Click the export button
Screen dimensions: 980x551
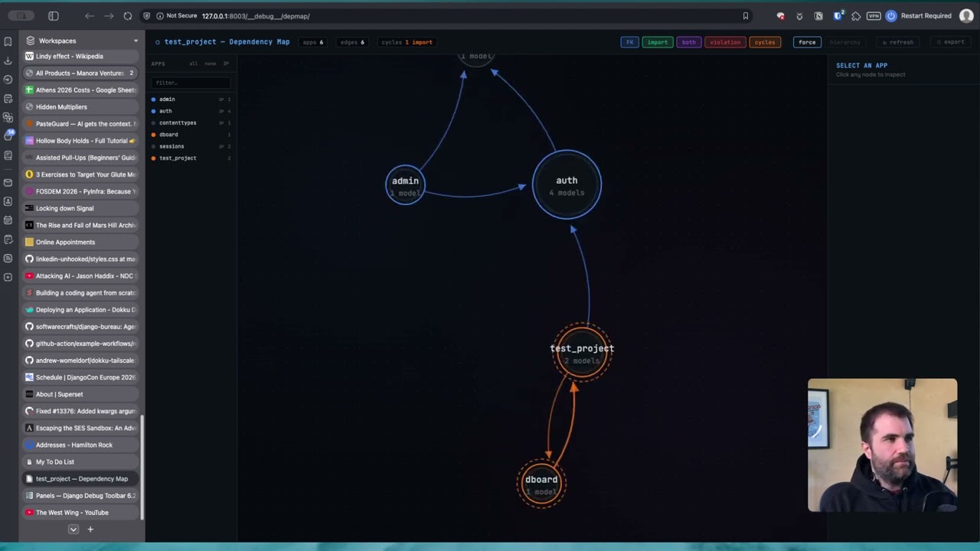[x=950, y=42]
